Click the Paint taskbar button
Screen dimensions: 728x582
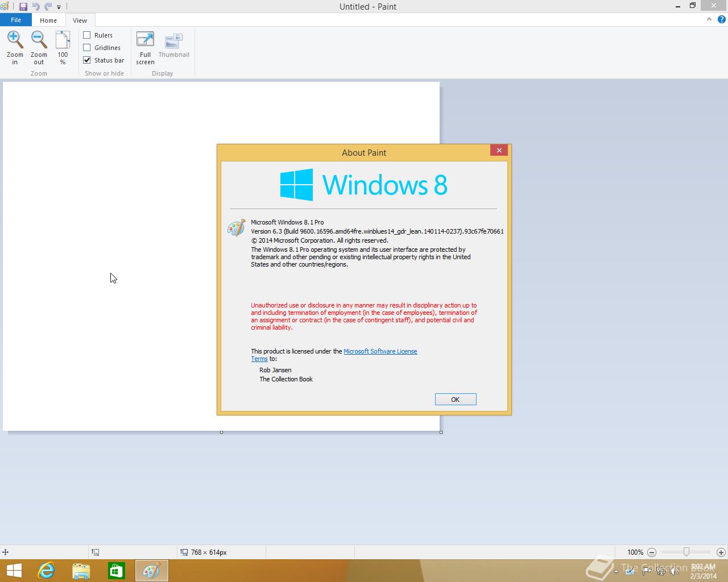coord(152,571)
